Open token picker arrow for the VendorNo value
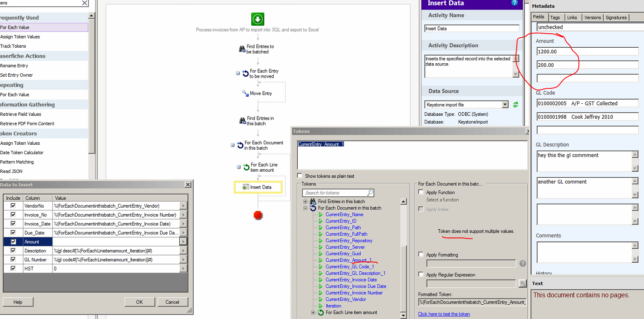The width and height of the screenshot is (644, 319). click(x=183, y=206)
